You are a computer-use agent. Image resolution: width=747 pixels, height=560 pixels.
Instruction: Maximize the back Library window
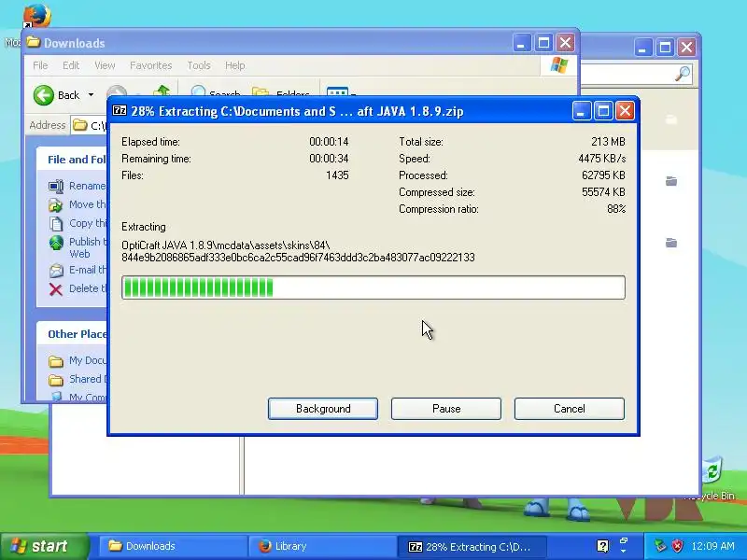pos(665,48)
